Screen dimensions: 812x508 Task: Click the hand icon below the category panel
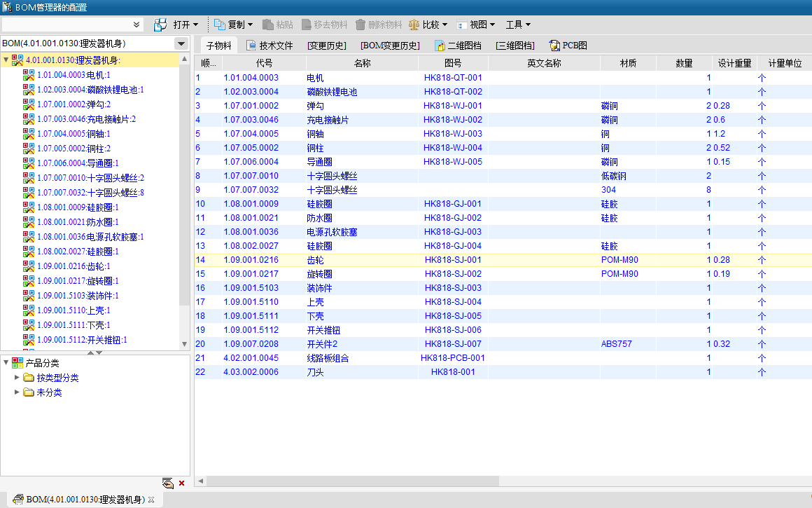tap(167, 483)
